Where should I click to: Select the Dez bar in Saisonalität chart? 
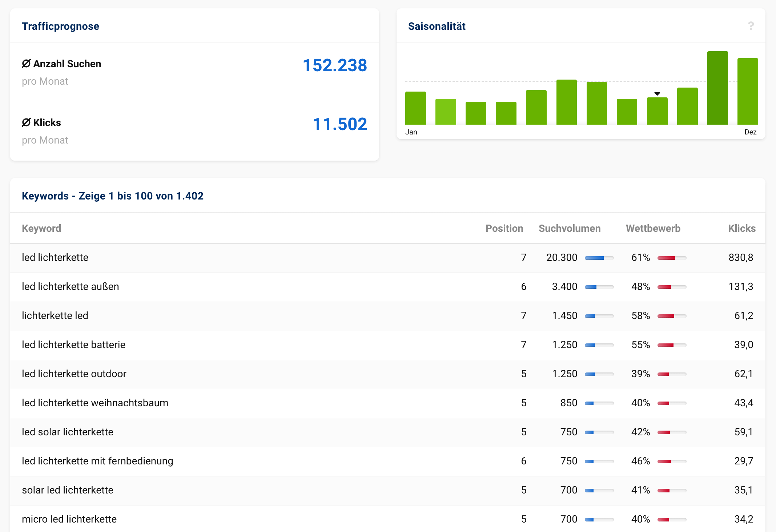[748, 91]
